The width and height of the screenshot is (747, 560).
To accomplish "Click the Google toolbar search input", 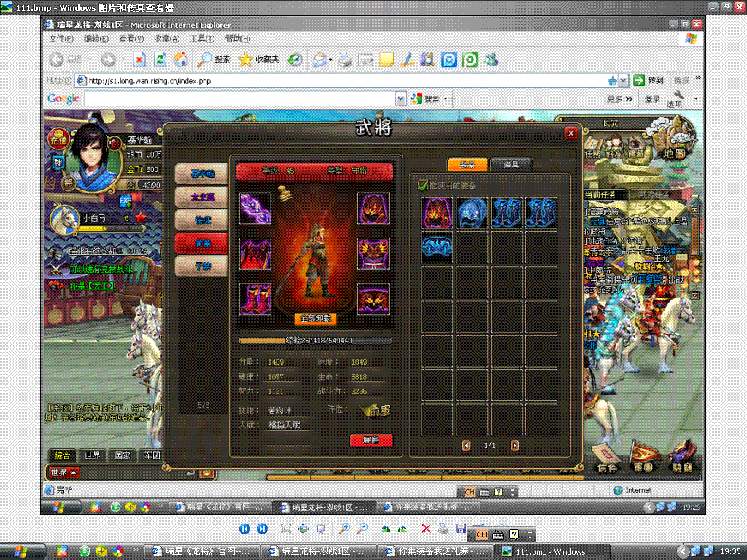I will (x=240, y=98).
